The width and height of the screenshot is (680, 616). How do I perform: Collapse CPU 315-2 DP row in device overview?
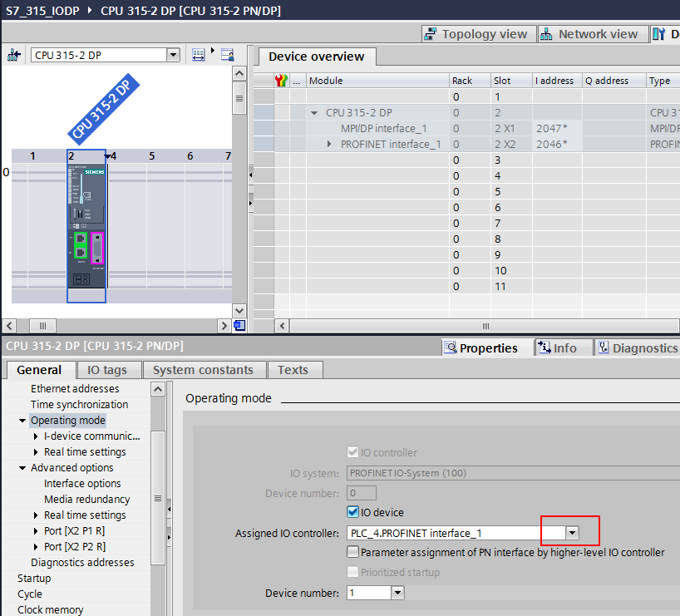(314, 113)
